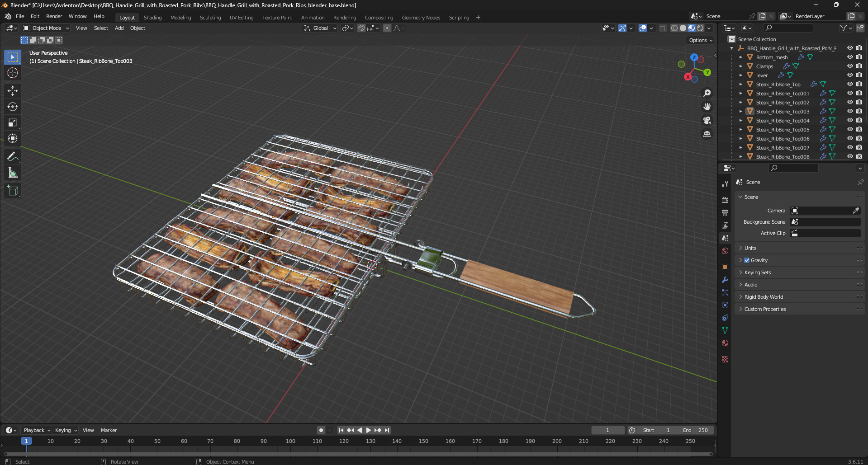Open the Playback dropdown in timeline
This screenshot has width=868, height=465.
(37, 430)
